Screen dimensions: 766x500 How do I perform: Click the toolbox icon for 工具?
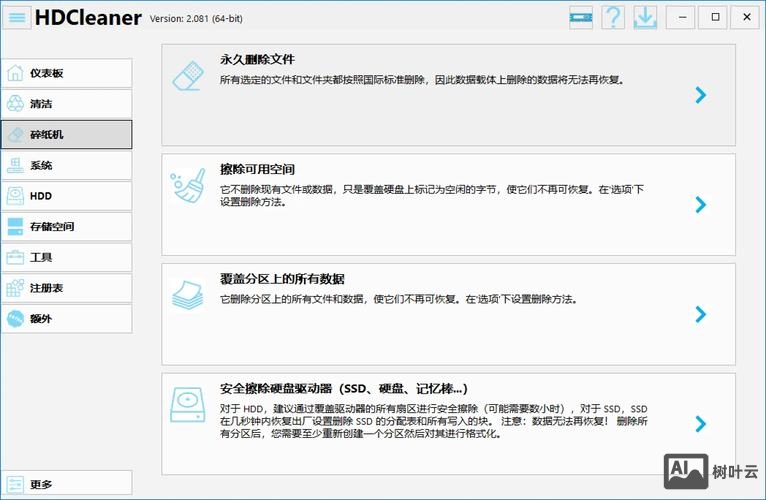(x=15, y=257)
